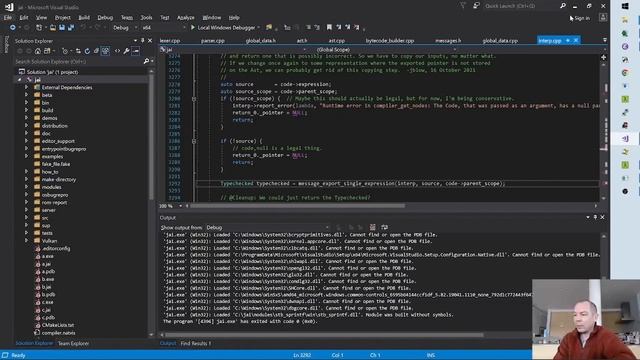Toggle Preview Selected Items in Solution Explorer
Viewport: 640px width, 360px height.
coord(136,51)
